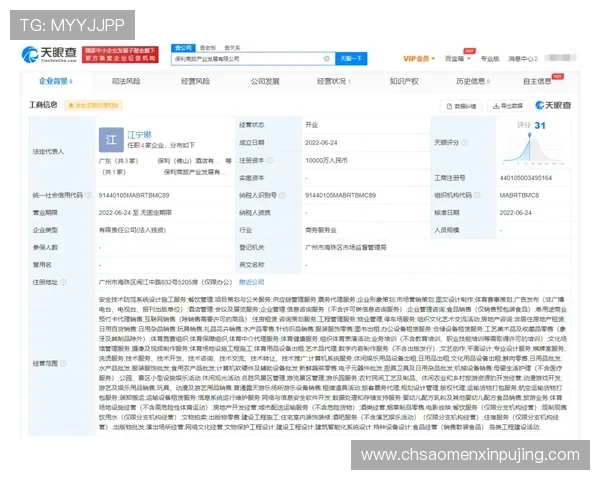Open the 附近公司 nearby companies link
Image resolution: width=600 pixels, height=480 pixels.
(251, 282)
